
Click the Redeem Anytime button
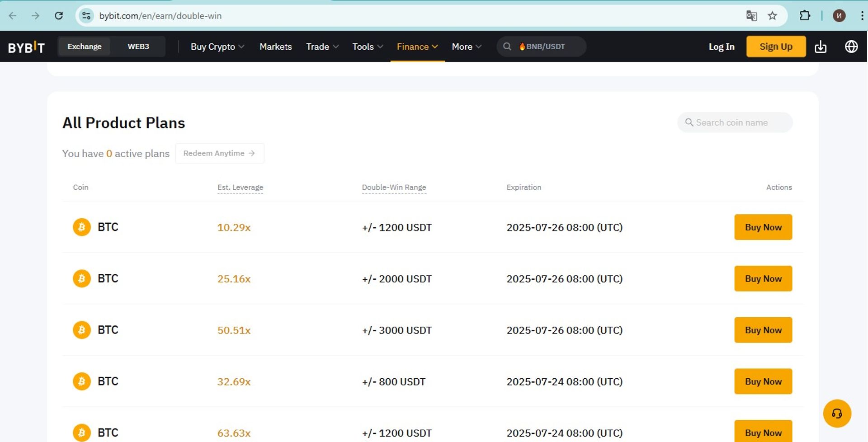click(220, 153)
